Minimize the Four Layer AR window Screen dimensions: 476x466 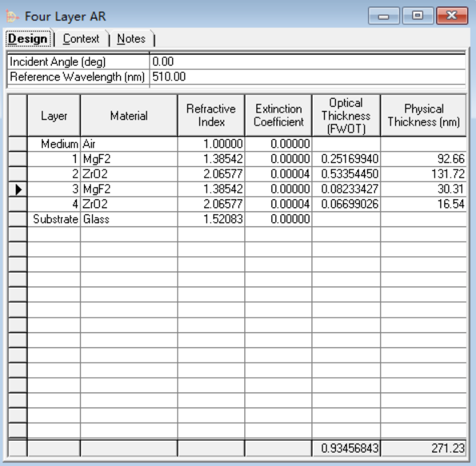click(384, 16)
